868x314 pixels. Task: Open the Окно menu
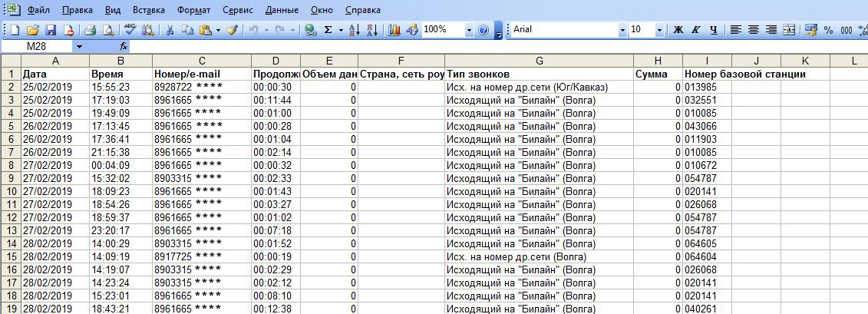tap(322, 10)
